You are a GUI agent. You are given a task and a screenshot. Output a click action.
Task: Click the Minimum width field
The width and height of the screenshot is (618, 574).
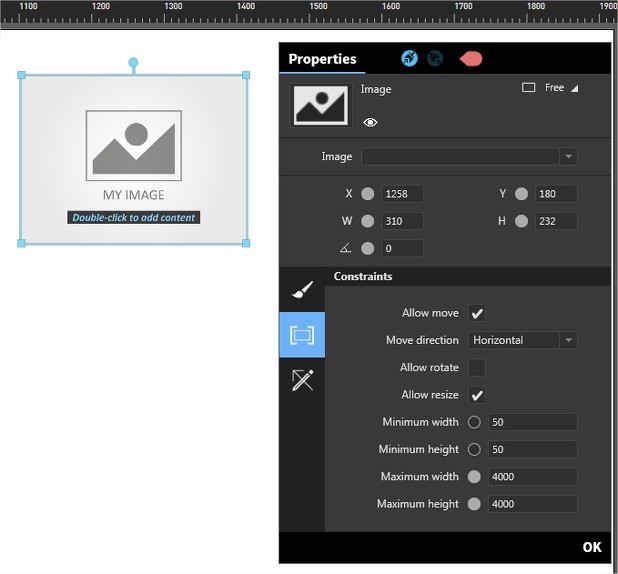533,422
